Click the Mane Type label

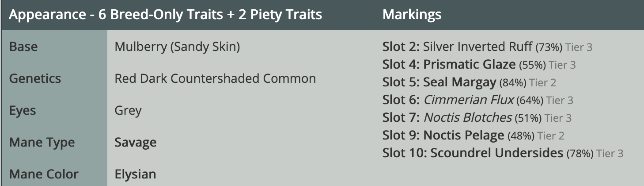click(42, 143)
